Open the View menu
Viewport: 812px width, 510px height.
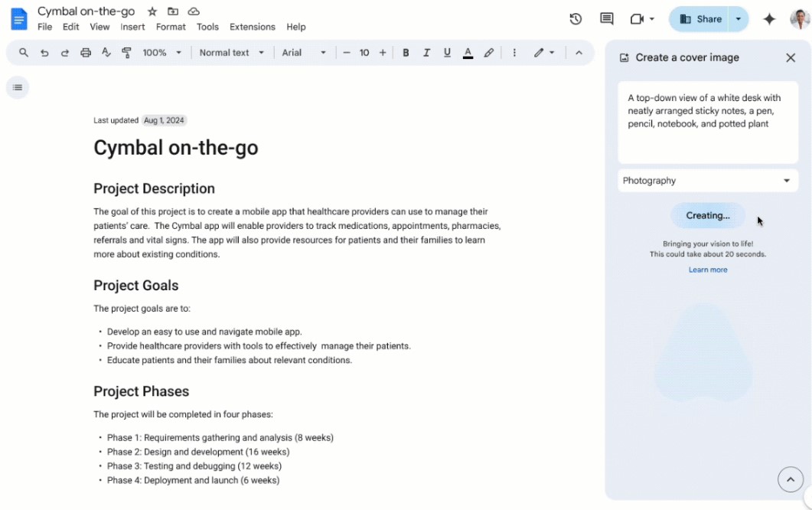pyautogui.click(x=99, y=27)
